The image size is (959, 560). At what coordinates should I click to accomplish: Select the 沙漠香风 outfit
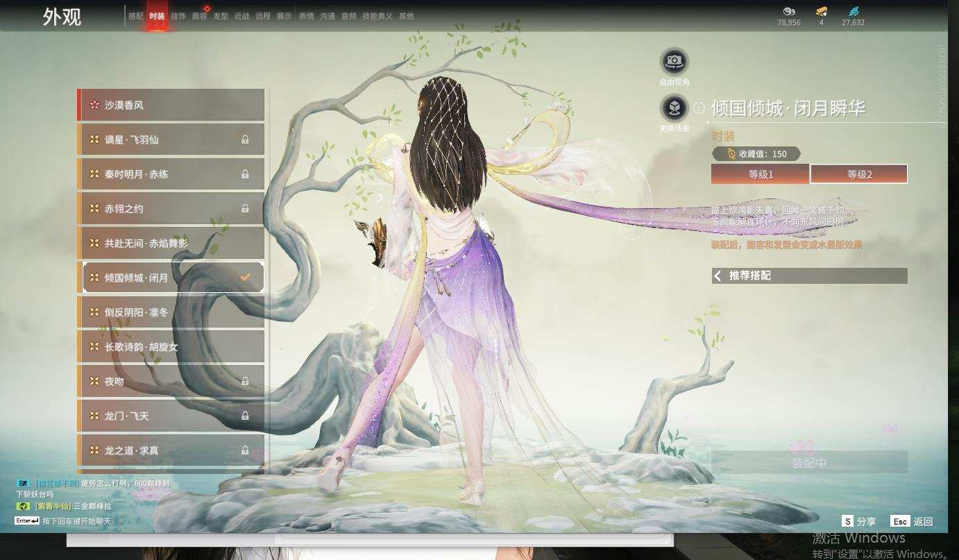[171, 105]
